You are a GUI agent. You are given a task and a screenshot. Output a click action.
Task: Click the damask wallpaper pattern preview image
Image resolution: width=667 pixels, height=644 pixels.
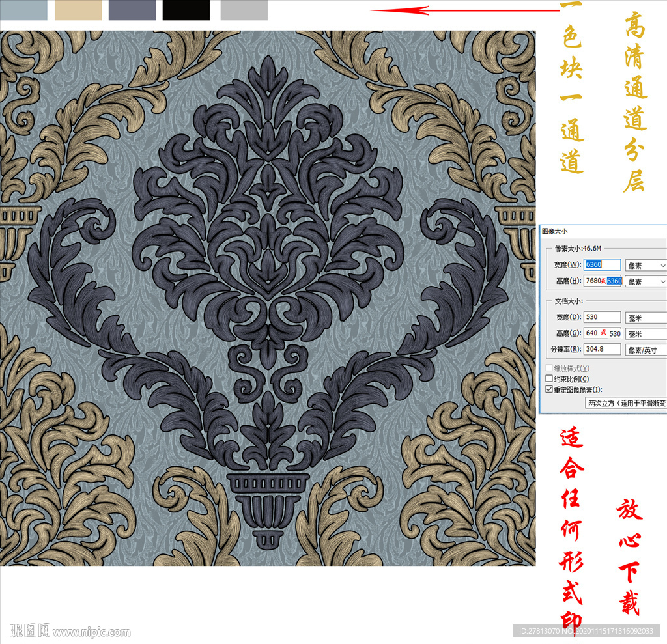[x=268, y=298]
